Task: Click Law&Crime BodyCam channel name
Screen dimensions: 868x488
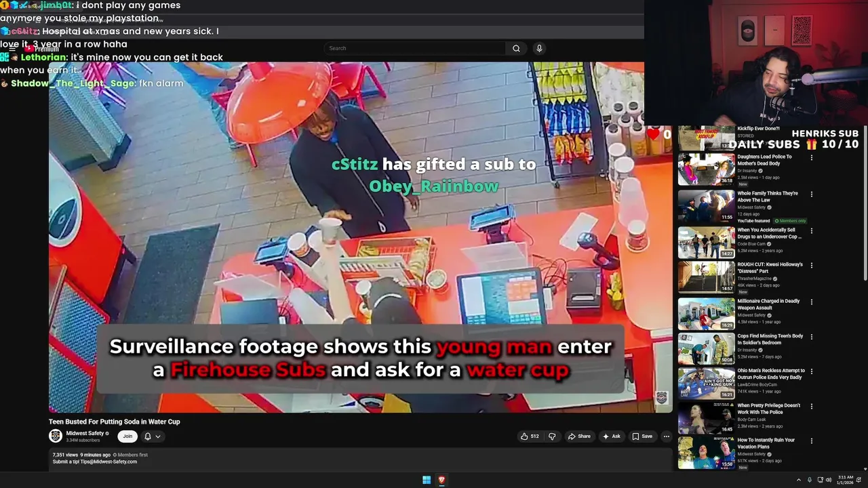Action: tap(757, 385)
